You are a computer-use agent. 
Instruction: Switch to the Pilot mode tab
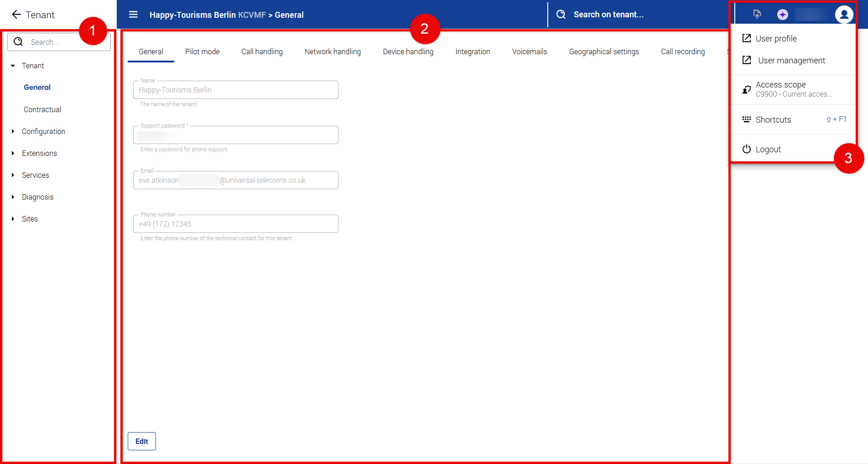click(202, 52)
